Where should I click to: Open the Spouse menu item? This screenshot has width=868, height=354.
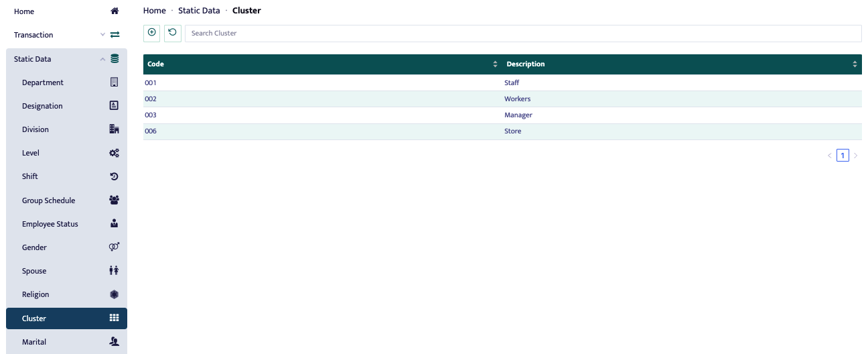[x=66, y=271]
